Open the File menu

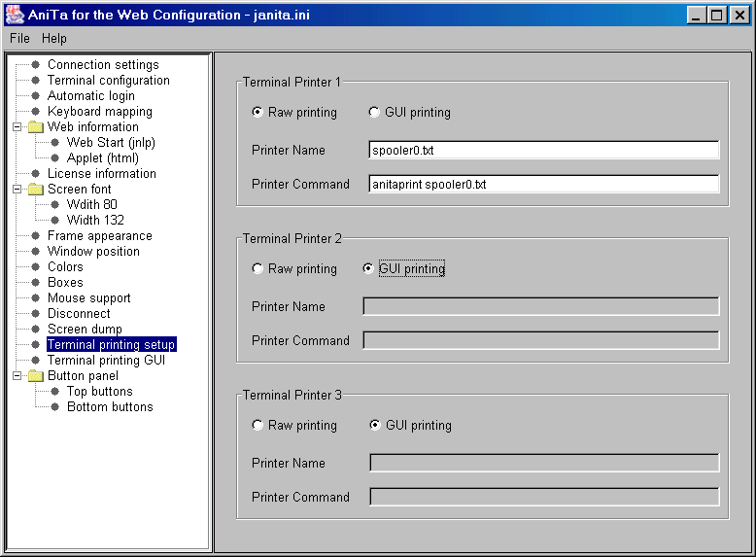coord(19,38)
